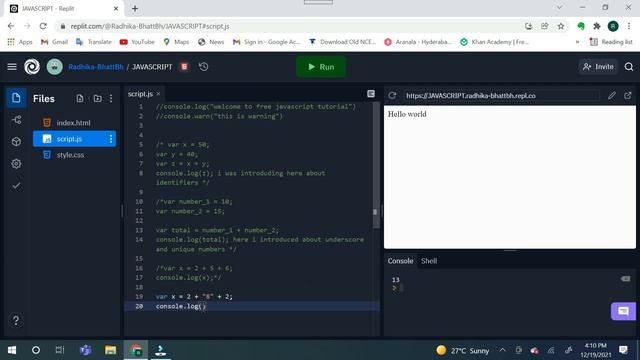Open the Gmail bookmark
Viewport: 640px width, 360px height.
coord(54,42)
